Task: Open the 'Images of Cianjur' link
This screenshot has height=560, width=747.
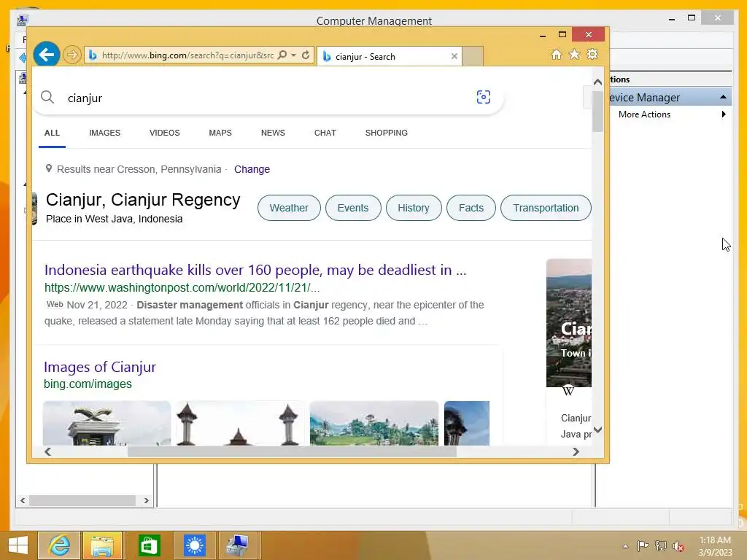Action: (x=100, y=367)
